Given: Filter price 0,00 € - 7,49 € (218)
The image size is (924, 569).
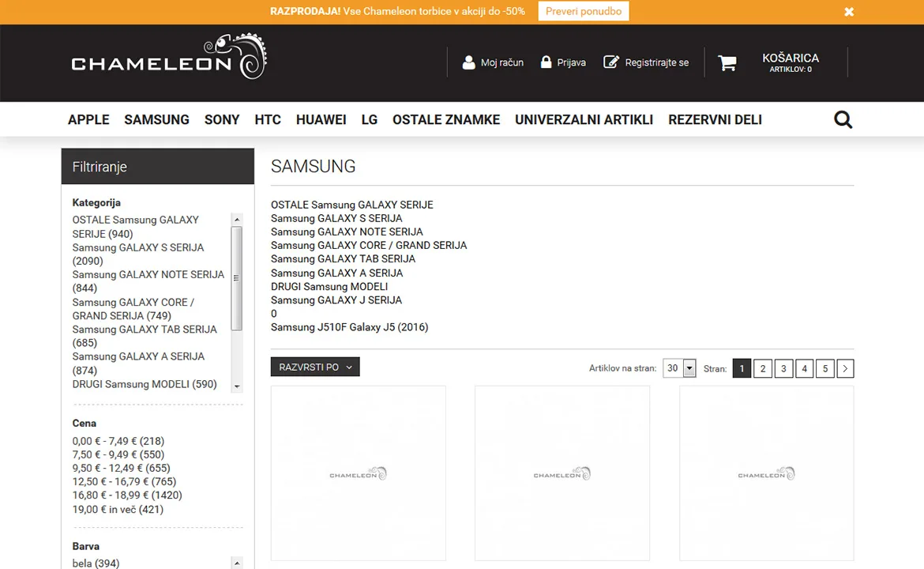Looking at the screenshot, I should (x=118, y=441).
